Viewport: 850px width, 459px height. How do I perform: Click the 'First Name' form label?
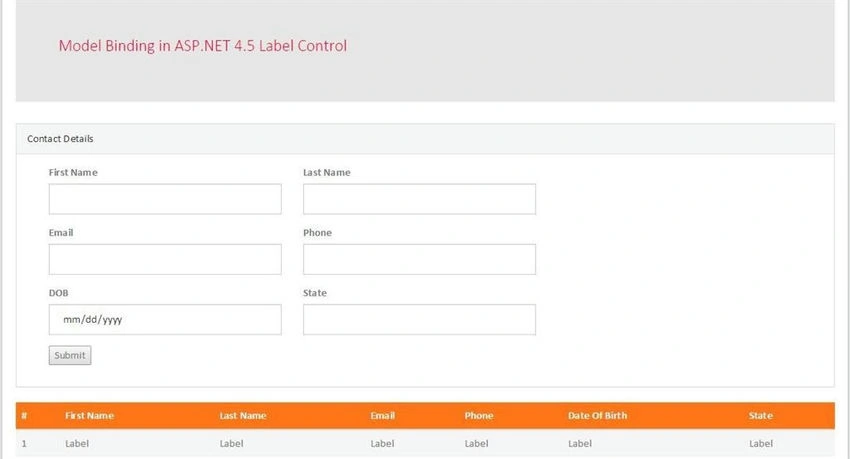click(73, 172)
